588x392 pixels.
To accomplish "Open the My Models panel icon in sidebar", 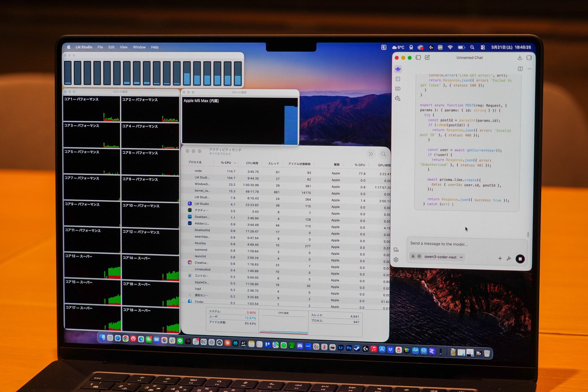I will pyautogui.click(x=398, y=88).
